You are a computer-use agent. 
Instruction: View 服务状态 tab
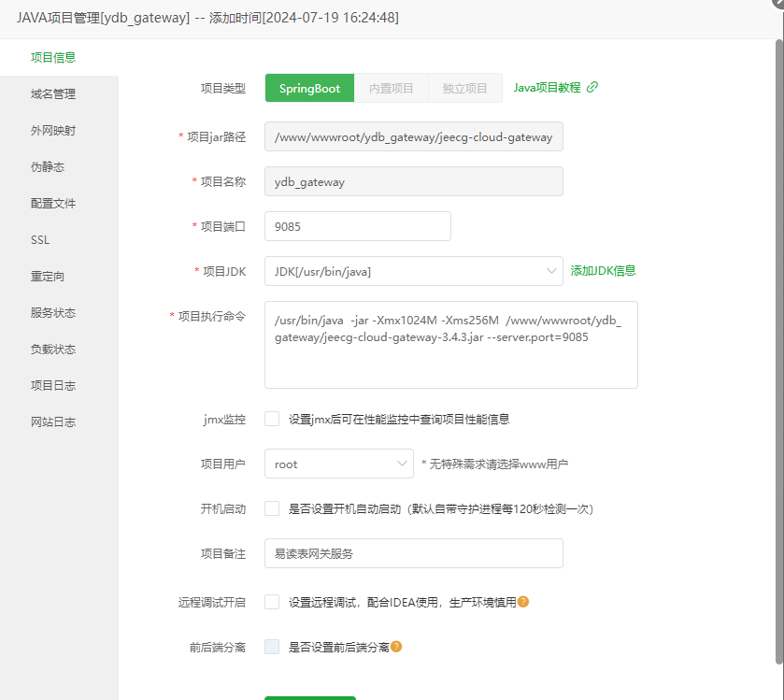[53, 313]
